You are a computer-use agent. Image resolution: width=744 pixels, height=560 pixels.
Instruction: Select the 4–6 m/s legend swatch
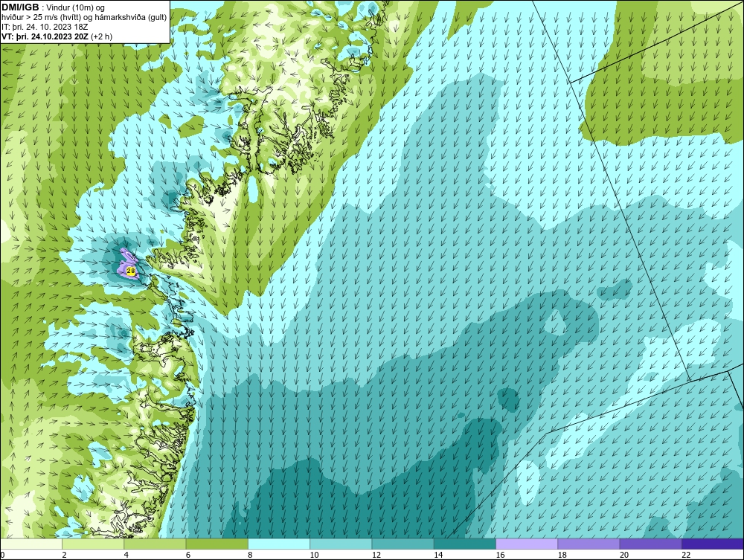point(155,544)
